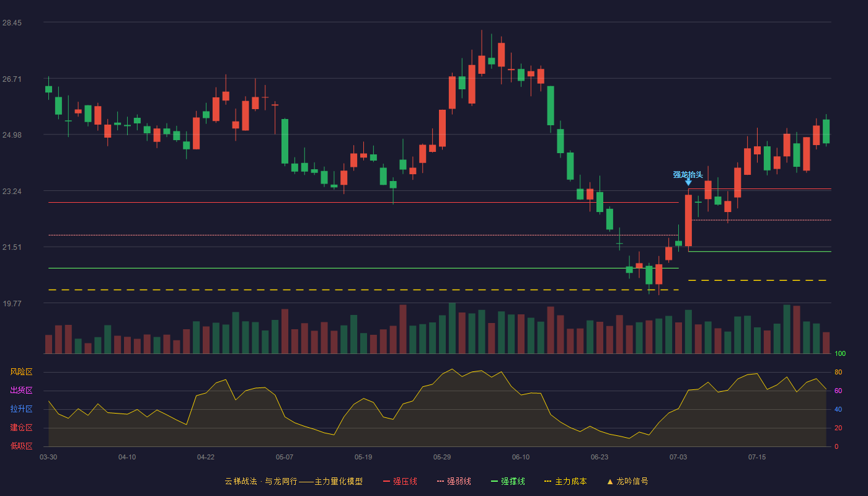Click the 07-15 date label
The width and height of the screenshot is (868, 496).
pyautogui.click(x=757, y=457)
